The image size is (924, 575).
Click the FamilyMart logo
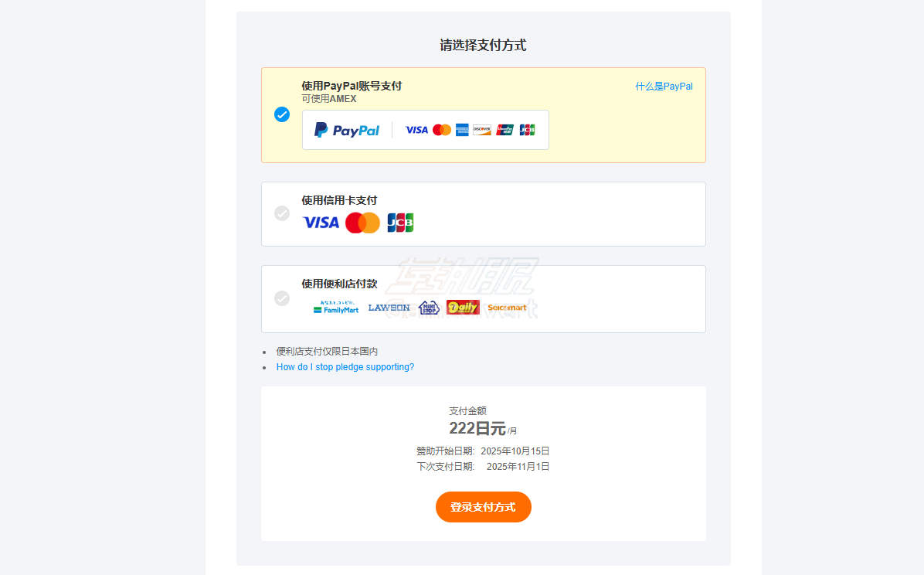(336, 308)
